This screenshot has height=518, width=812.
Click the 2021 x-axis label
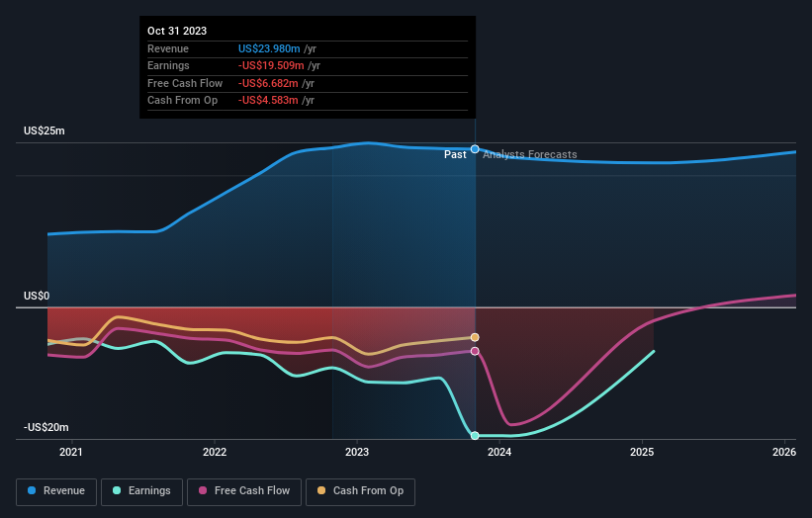[71, 452]
